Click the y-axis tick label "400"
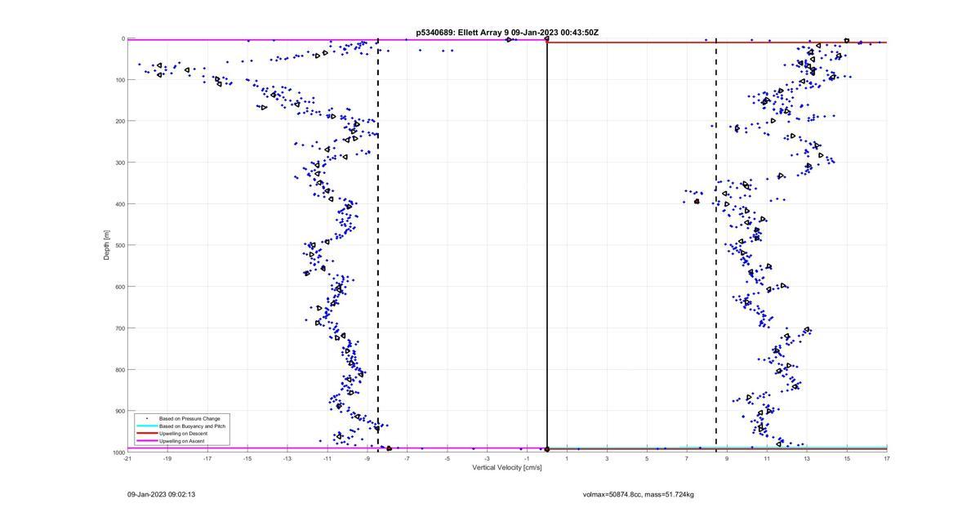Image resolution: width=980 pixels, height=508 pixels. 120,204
